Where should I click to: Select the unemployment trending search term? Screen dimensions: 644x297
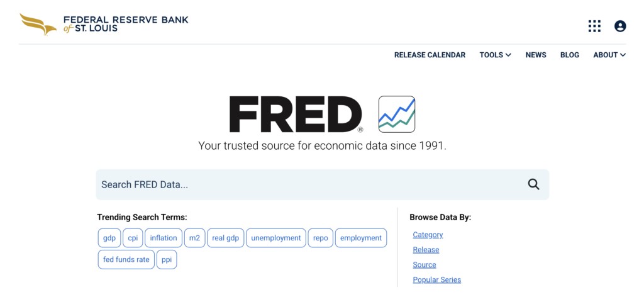coord(276,238)
